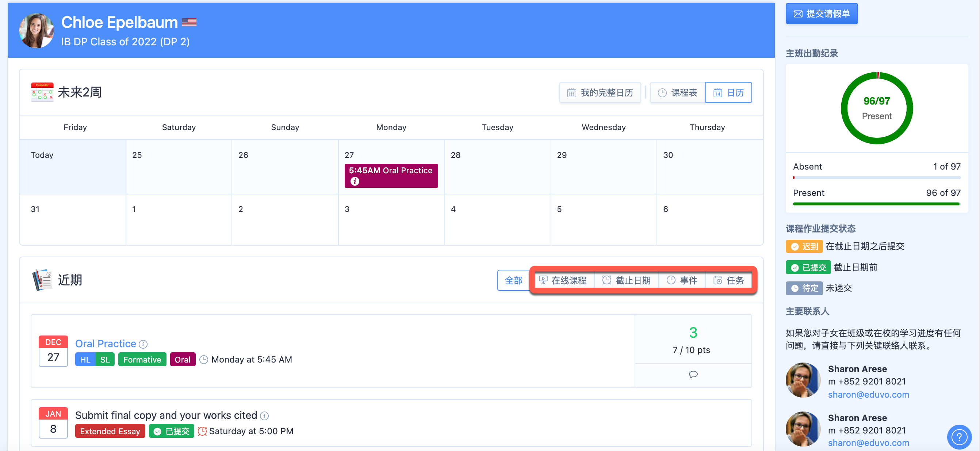Click the Formative tag
980x451 pixels.
click(142, 360)
